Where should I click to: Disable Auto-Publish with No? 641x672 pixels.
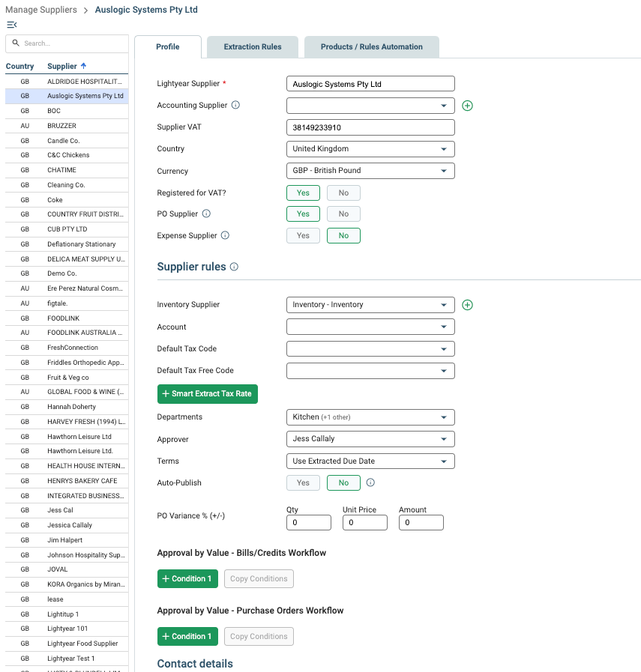coord(343,483)
